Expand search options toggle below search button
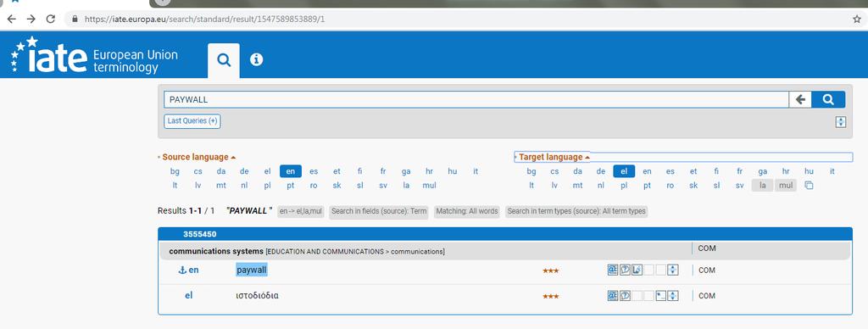This screenshot has height=329, width=868. [x=840, y=122]
